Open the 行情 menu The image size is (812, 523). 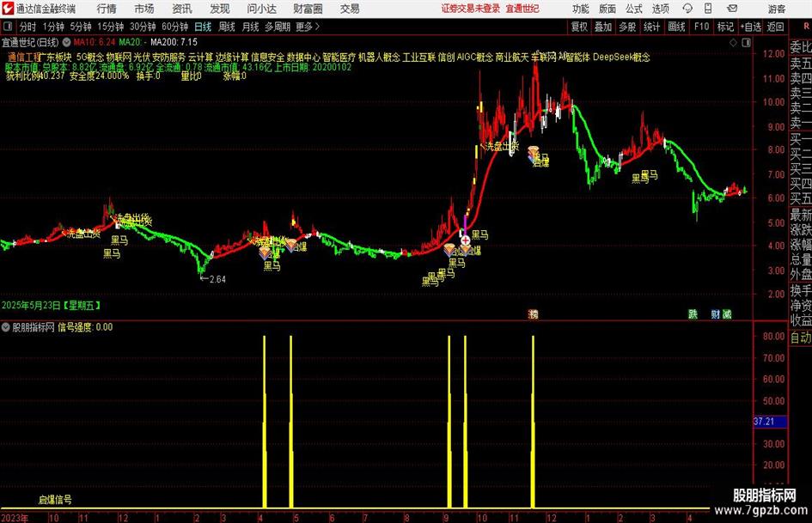click(107, 9)
